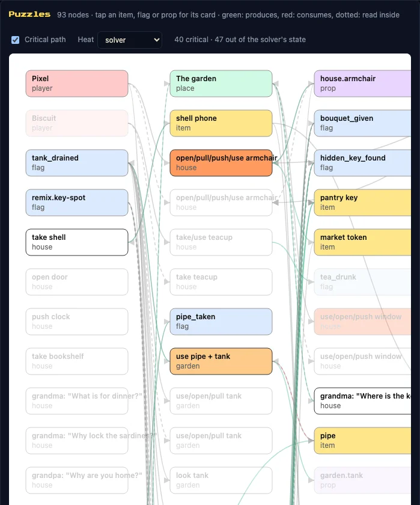The width and height of the screenshot is (420, 505).
Task: Select the take teacup house node
Action: pyautogui.click(x=221, y=282)
